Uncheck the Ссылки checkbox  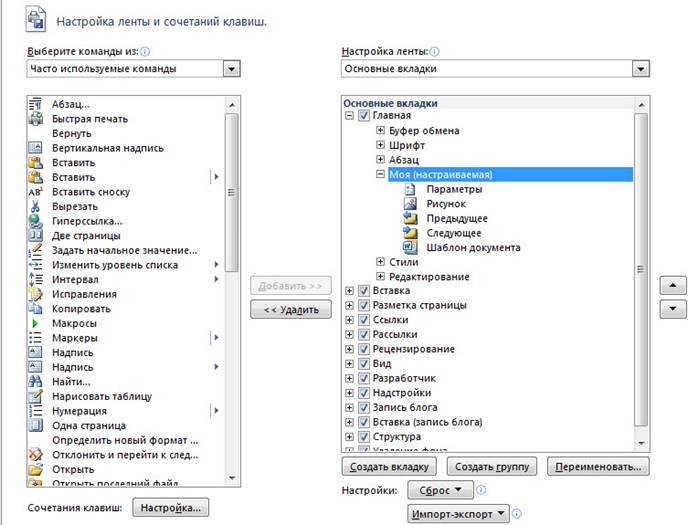coord(364,320)
